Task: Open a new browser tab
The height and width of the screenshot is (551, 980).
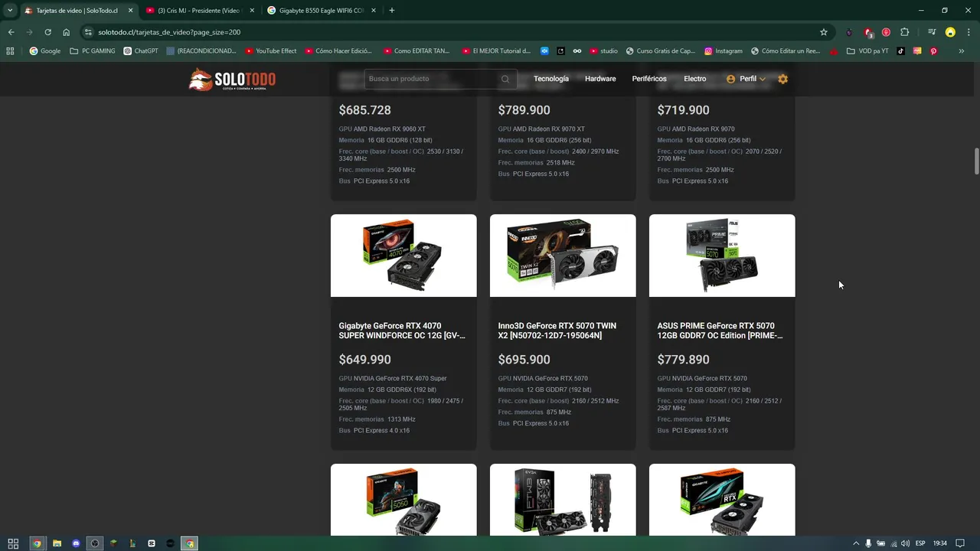Action: click(392, 11)
